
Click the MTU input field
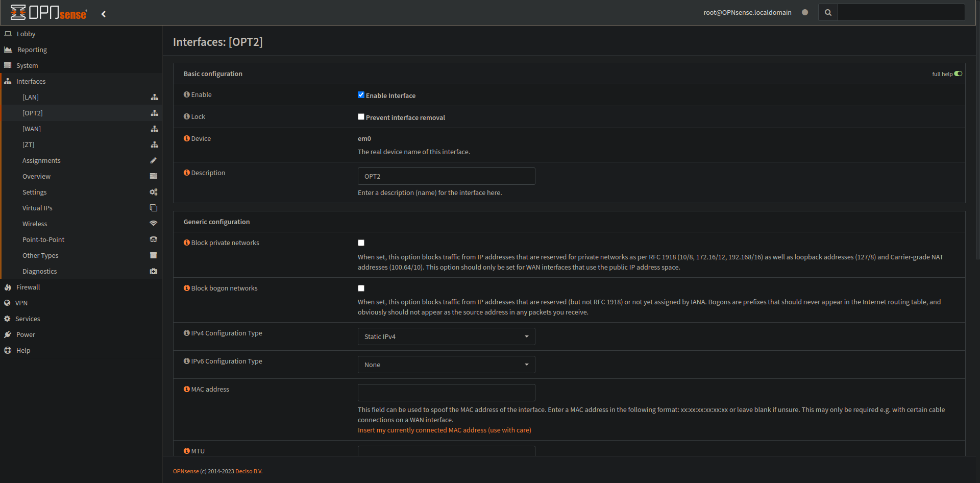[446, 451]
